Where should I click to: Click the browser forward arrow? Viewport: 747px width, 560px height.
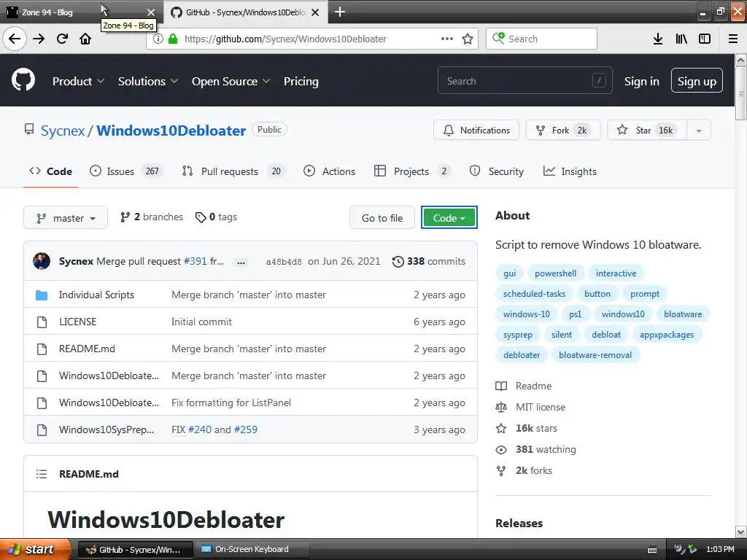tap(39, 39)
